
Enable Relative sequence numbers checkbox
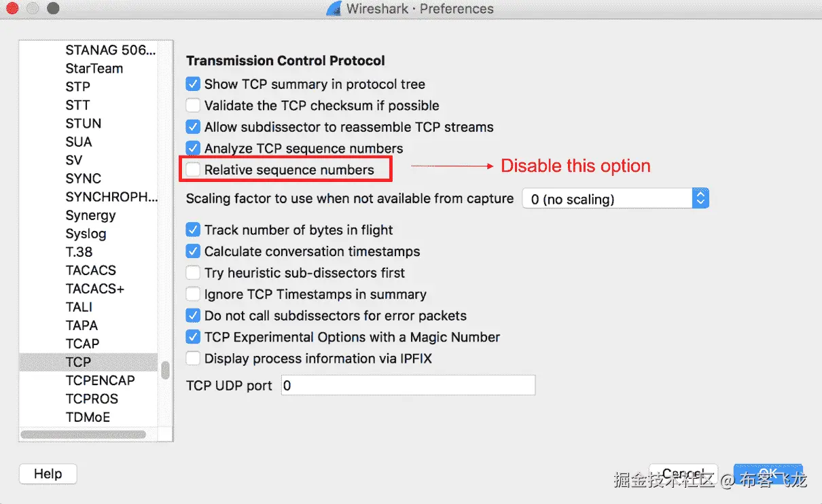pos(194,170)
